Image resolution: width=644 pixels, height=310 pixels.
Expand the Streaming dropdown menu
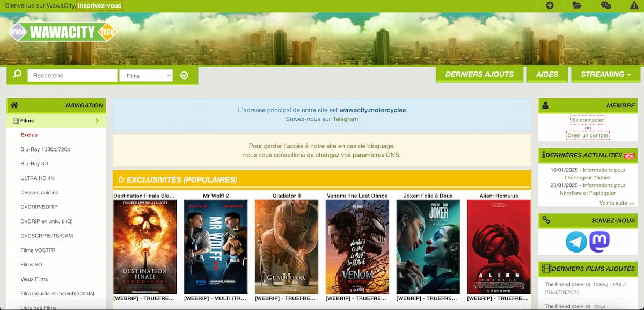(605, 74)
